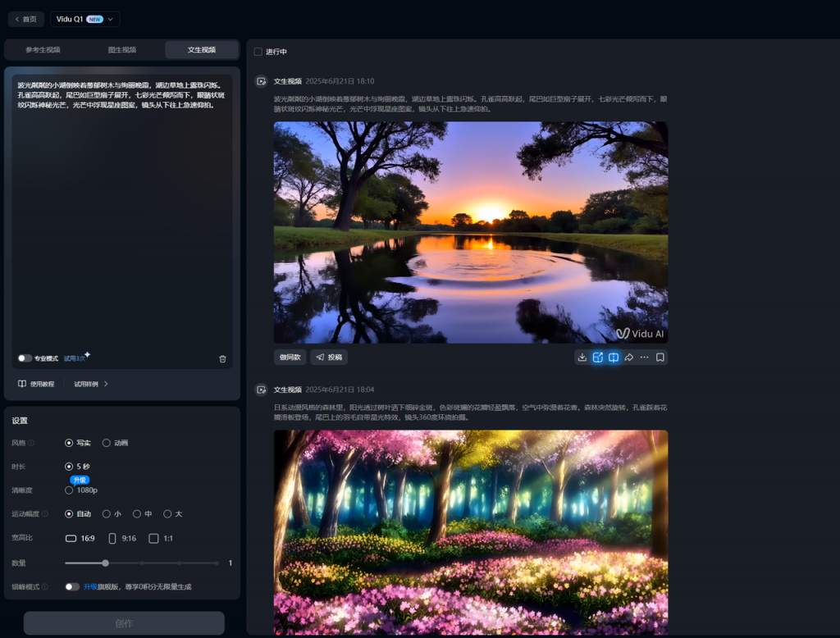Click the 数量 quantity slider handle

click(106, 563)
